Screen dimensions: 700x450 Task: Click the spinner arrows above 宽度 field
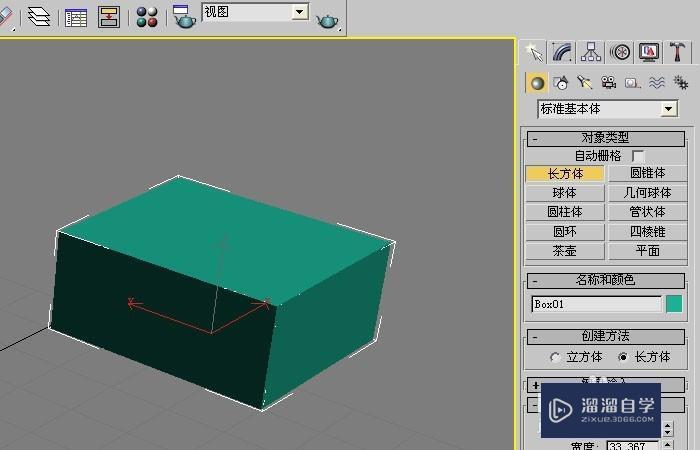(667, 429)
